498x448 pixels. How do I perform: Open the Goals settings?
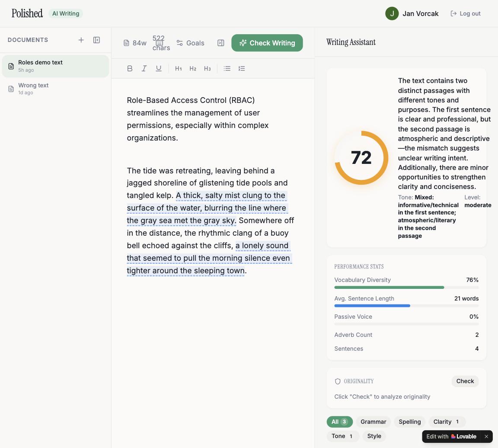[x=190, y=43]
